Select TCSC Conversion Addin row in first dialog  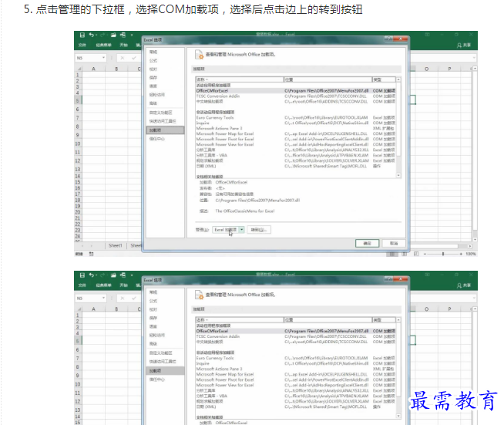pyautogui.click(x=295, y=96)
